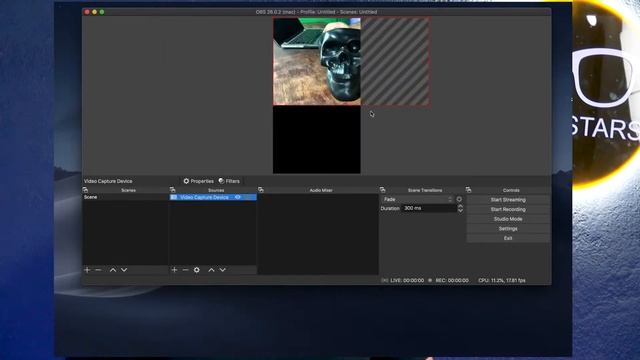The image size is (640, 360).
Task: Add a new scene with plus button
Action: point(87,270)
